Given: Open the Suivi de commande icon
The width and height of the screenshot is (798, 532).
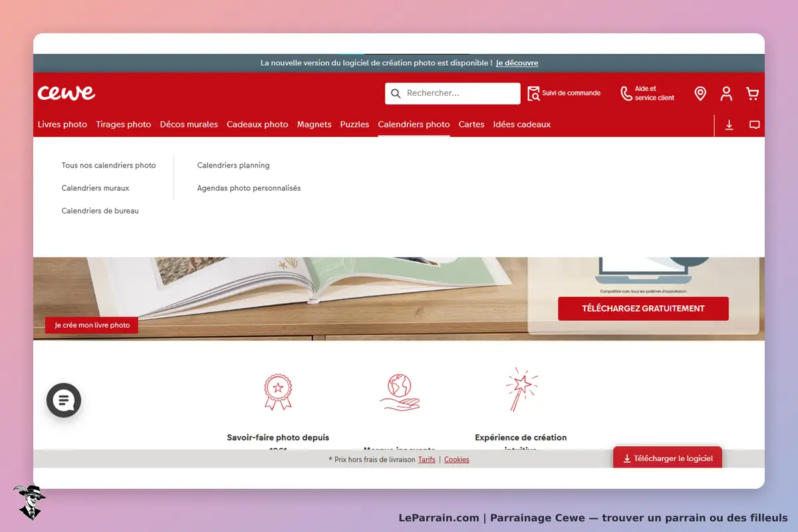Looking at the screenshot, I should 533,93.
